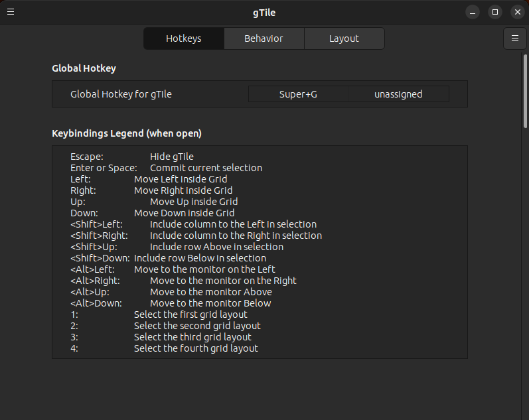Click the 'Keybindings Legend (when open)' heading
Screen dimensions: 529x420
(127, 133)
